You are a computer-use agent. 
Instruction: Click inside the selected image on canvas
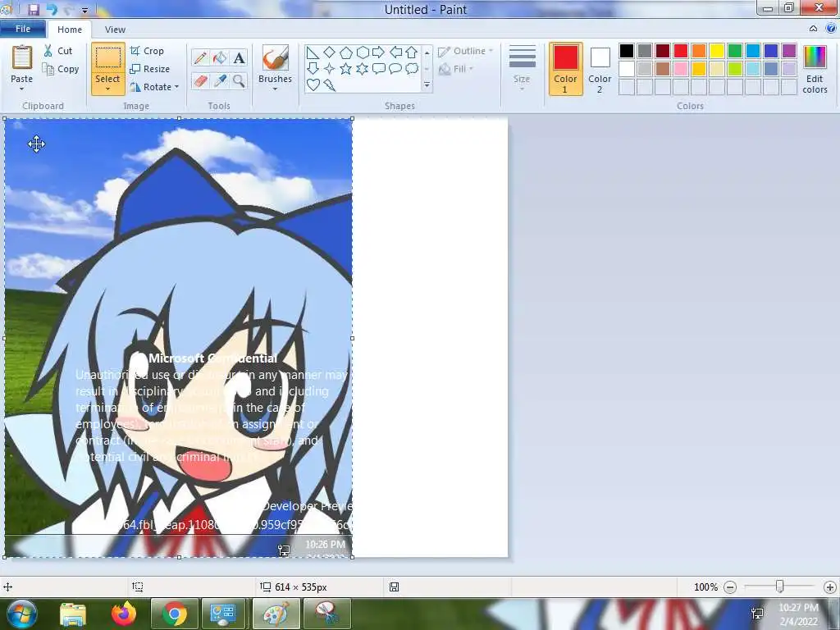coord(178,337)
